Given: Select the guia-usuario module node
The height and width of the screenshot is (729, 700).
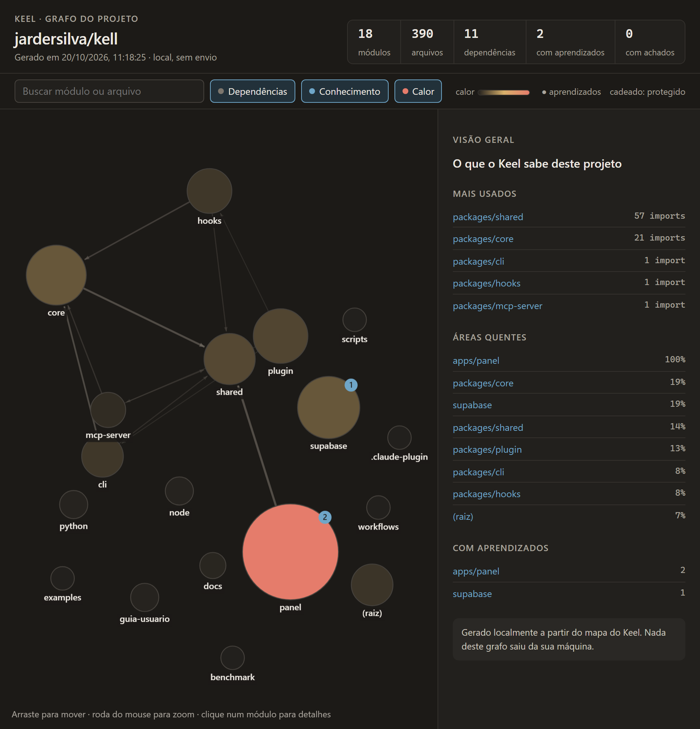Looking at the screenshot, I should click(145, 597).
